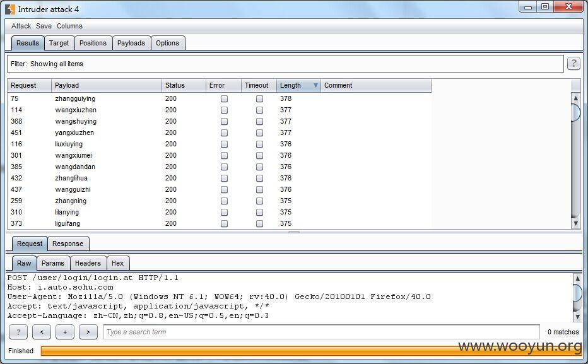Viewport: 588px width, 364px height.
Task: Click the request pane scrollbar thumb
Action: 577,293
